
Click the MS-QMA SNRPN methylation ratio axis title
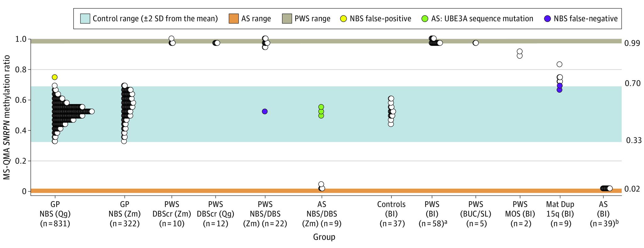pyautogui.click(x=7, y=117)
